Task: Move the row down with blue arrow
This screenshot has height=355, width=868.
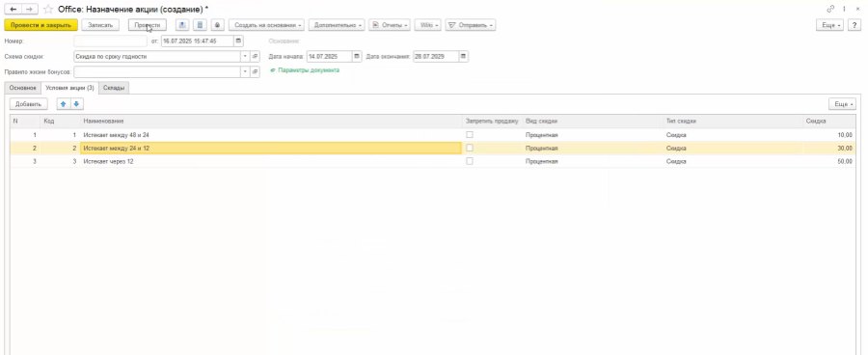Action: coord(76,104)
